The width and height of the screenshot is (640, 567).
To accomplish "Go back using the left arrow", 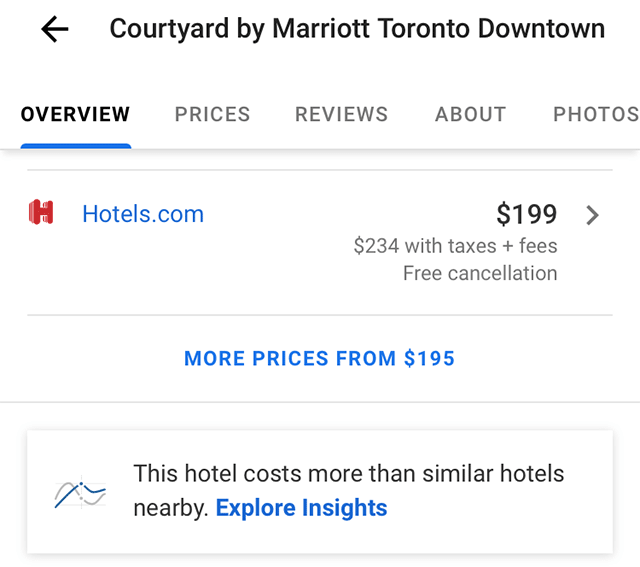I will coord(55,29).
